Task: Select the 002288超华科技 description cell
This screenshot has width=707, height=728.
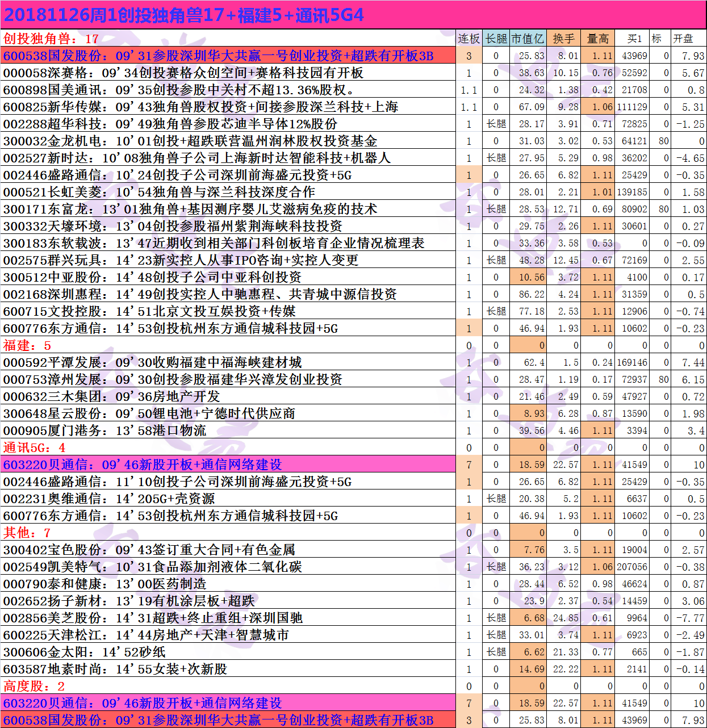Action: (228, 124)
